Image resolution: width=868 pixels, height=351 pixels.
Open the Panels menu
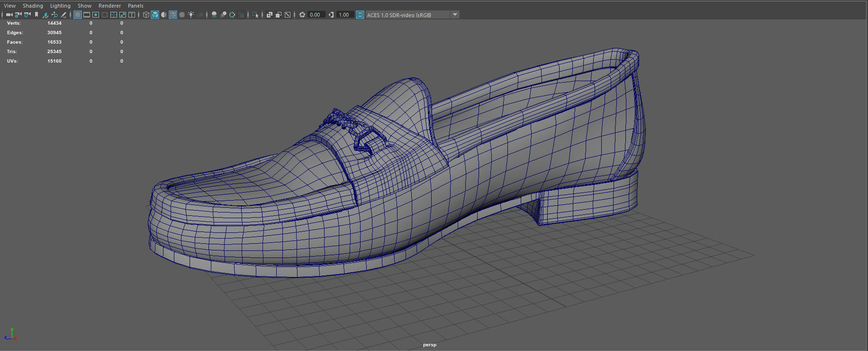[x=136, y=6]
